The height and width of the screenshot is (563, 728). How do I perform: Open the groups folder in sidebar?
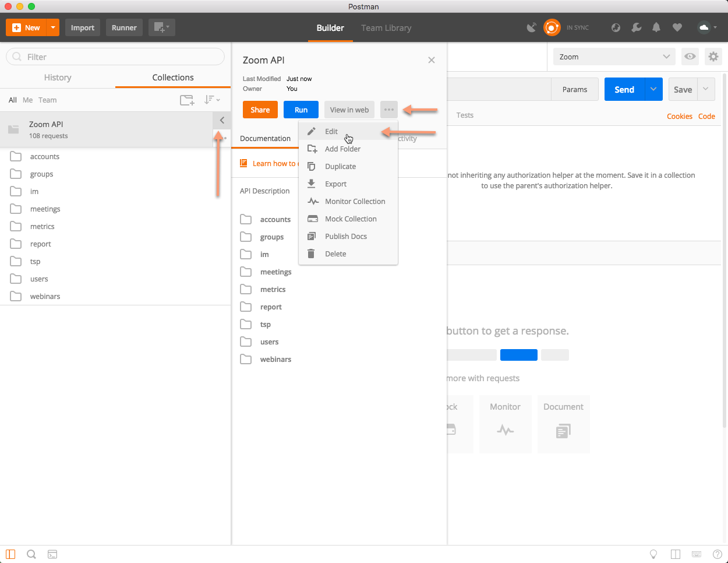point(115,174)
